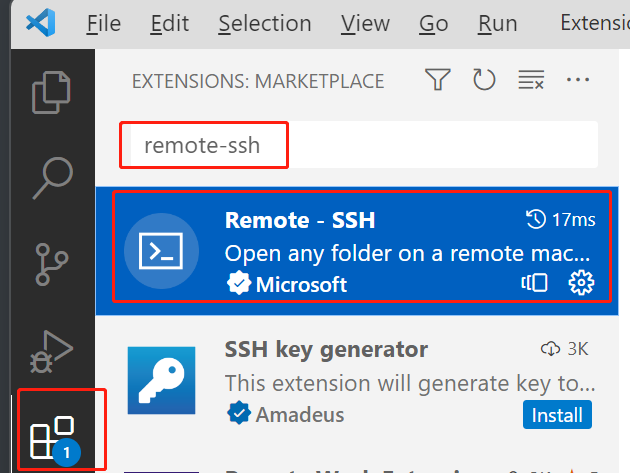Install the SSH key generator extension
The width and height of the screenshot is (630, 473).
557,415
